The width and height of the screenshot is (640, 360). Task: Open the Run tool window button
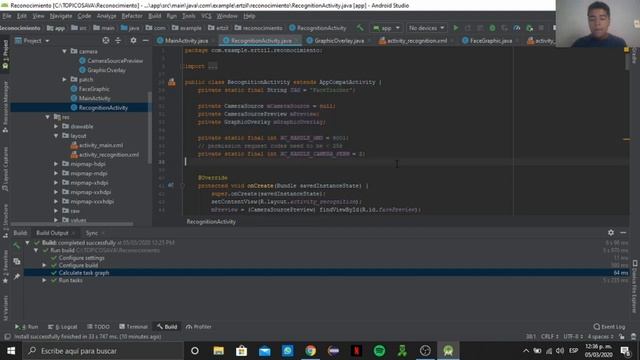(x=27, y=327)
